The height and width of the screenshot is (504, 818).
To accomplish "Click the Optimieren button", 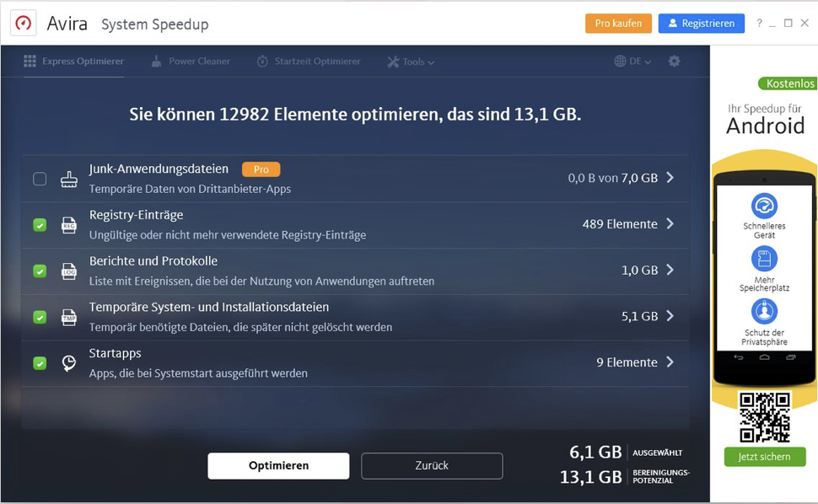I will pos(278,465).
